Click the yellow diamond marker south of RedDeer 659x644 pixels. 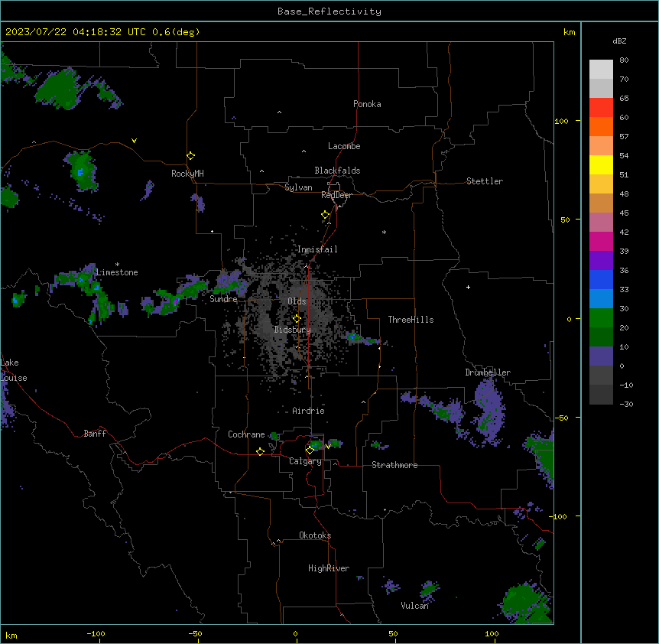click(325, 215)
